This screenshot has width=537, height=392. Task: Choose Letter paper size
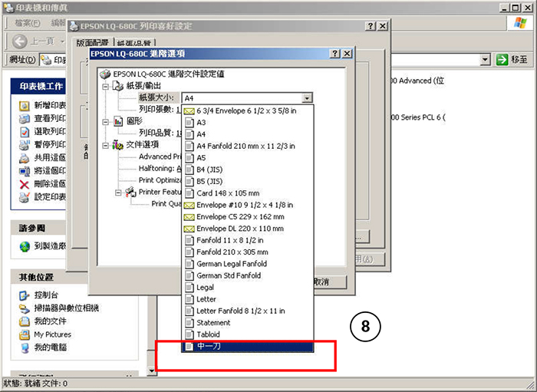click(247, 299)
